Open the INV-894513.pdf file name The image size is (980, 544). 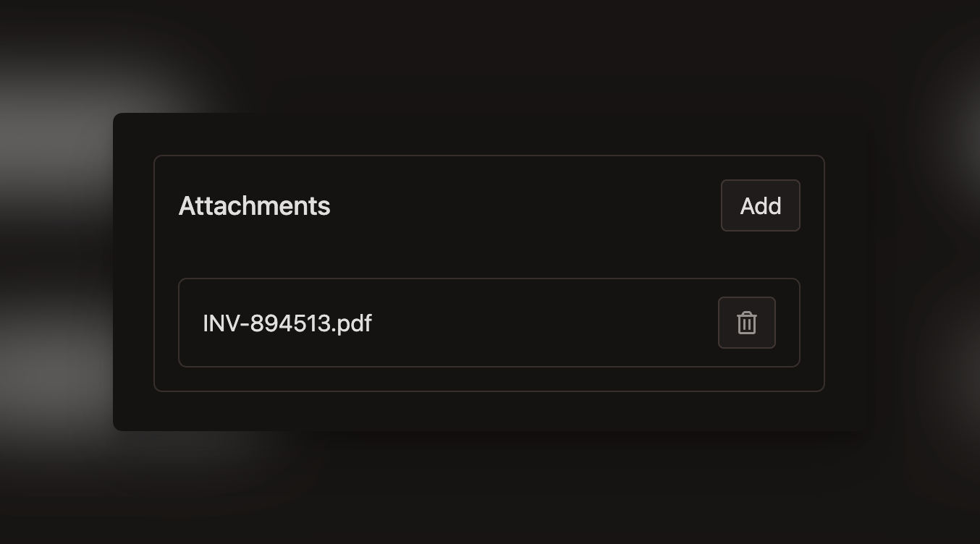(x=287, y=323)
